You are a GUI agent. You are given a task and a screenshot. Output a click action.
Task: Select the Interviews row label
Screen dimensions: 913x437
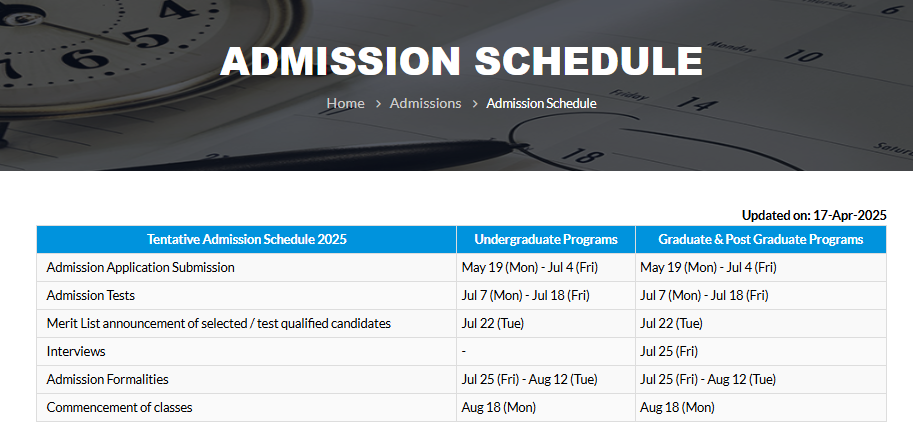[76, 351]
